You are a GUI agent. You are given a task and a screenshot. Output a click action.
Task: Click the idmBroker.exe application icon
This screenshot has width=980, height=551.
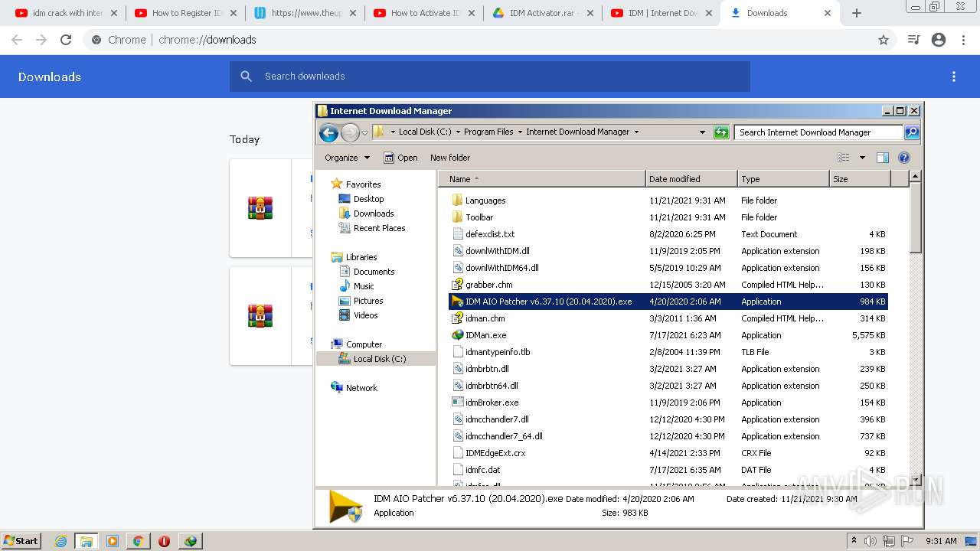[x=458, y=403]
